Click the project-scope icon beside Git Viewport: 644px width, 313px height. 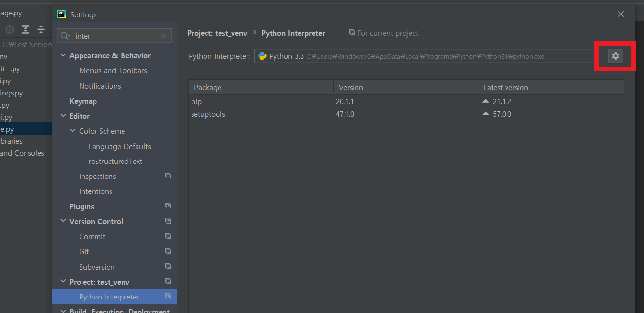pyautogui.click(x=168, y=251)
